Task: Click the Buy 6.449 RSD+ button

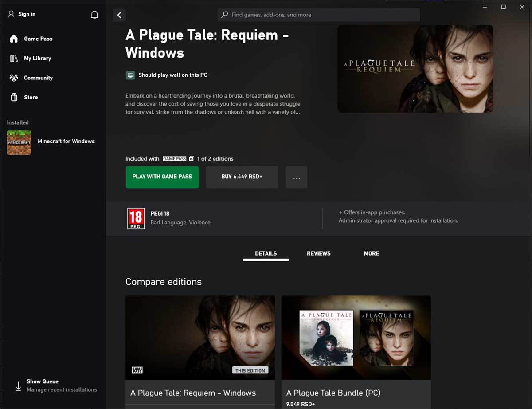Action: (x=242, y=177)
